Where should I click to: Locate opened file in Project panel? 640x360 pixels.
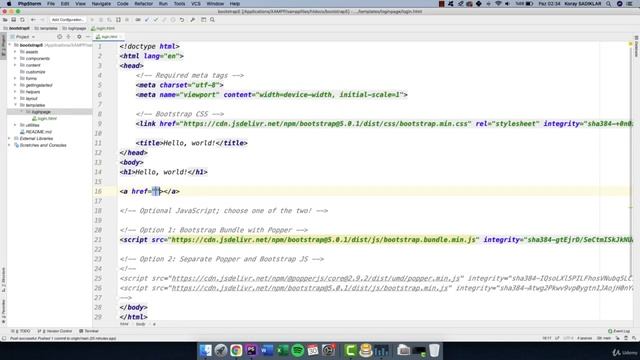(60, 37)
